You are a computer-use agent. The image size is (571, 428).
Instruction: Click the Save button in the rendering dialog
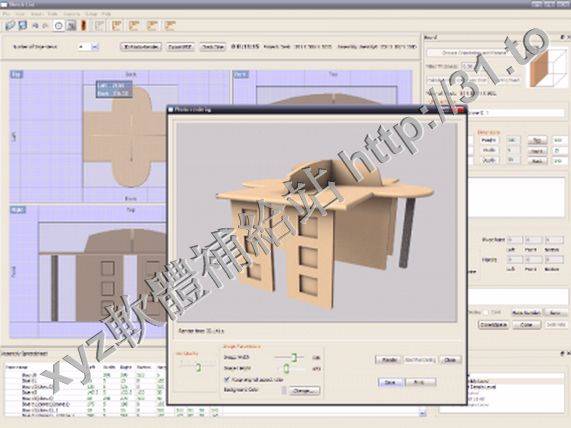pyautogui.click(x=390, y=382)
